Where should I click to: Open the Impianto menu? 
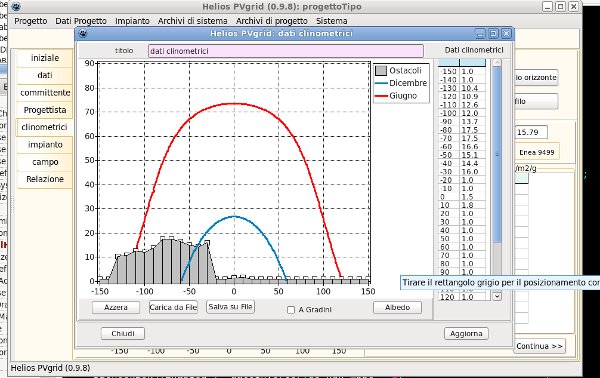click(132, 21)
